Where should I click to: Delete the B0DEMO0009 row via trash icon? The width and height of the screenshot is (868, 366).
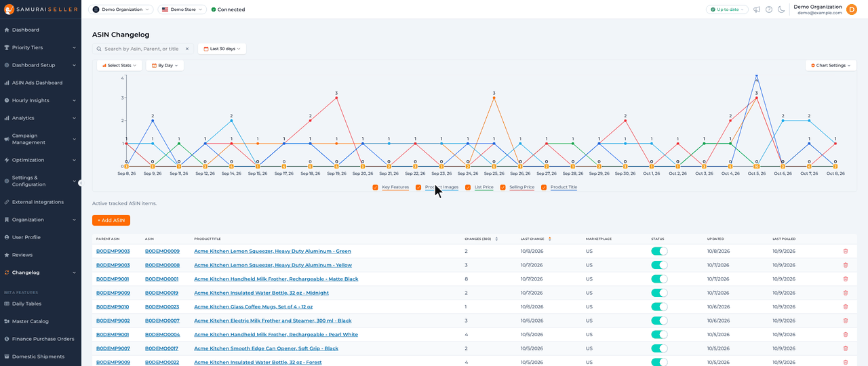tap(845, 251)
